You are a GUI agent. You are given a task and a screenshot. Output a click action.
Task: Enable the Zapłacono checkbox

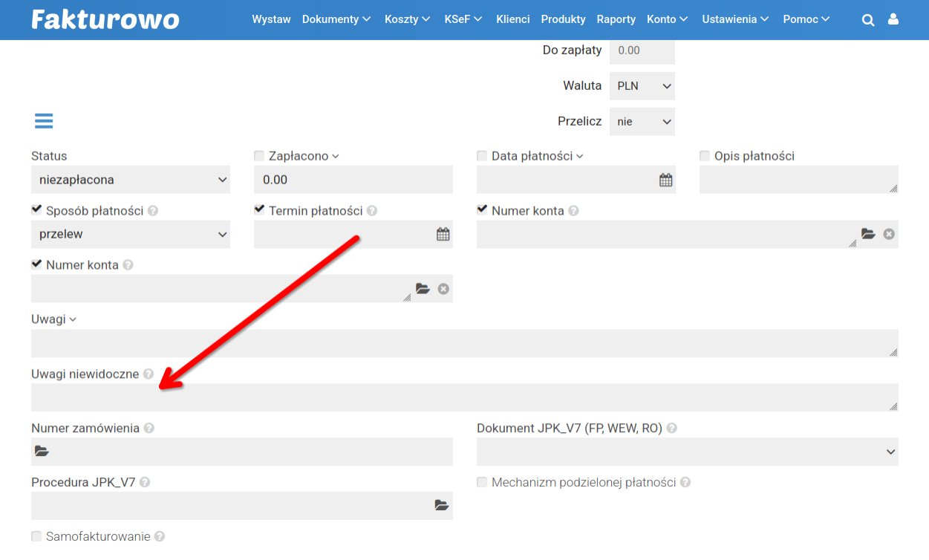pos(259,156)
